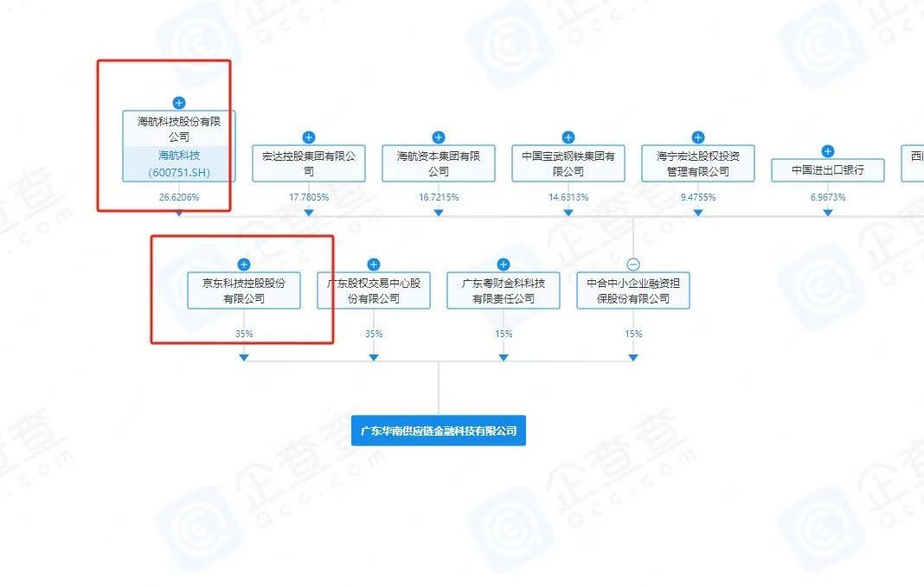Viewport: 924px width, 587px height.
Task: Expand the plus icon above 广东股权交易中心股份有限公司
Action: point(374,265)
